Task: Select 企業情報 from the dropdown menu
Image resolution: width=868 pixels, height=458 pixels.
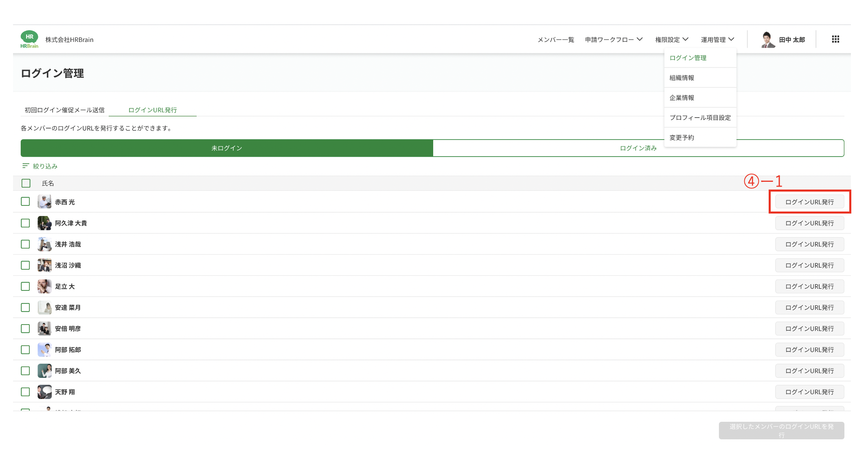Action: [x=700, y=98]
